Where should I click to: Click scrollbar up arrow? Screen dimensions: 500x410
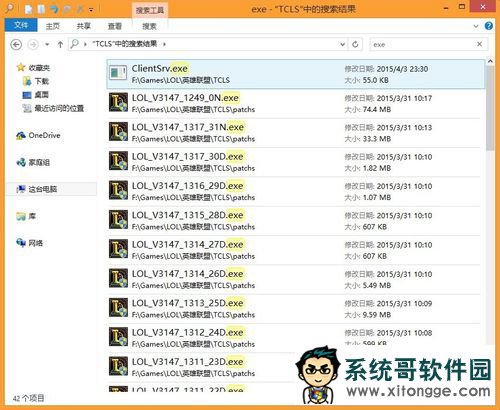pos(490,61)
